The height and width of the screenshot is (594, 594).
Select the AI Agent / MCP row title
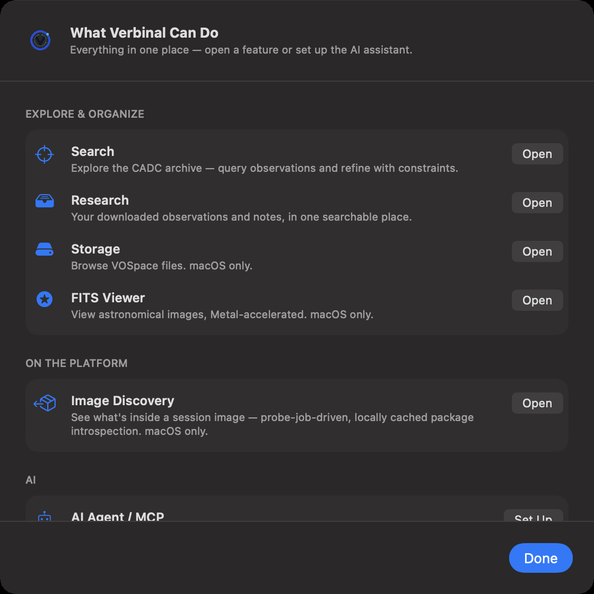click(118, 516)
